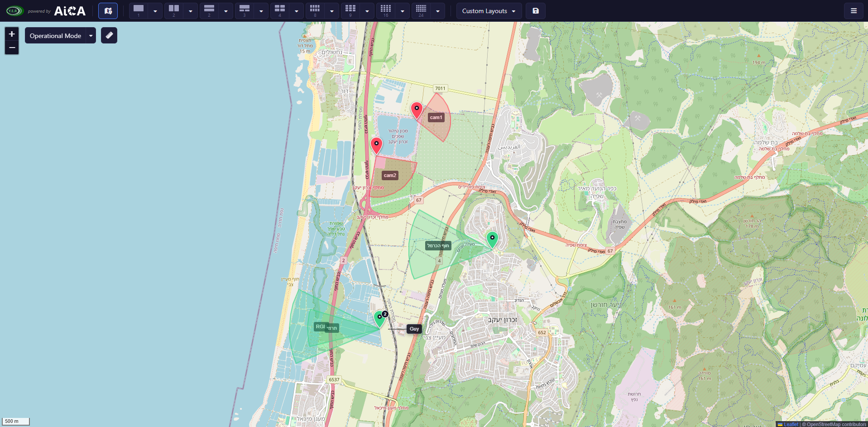Expand dropdown arrow beside layout 1
Screen dimensions: 868x427
[155, 11]
